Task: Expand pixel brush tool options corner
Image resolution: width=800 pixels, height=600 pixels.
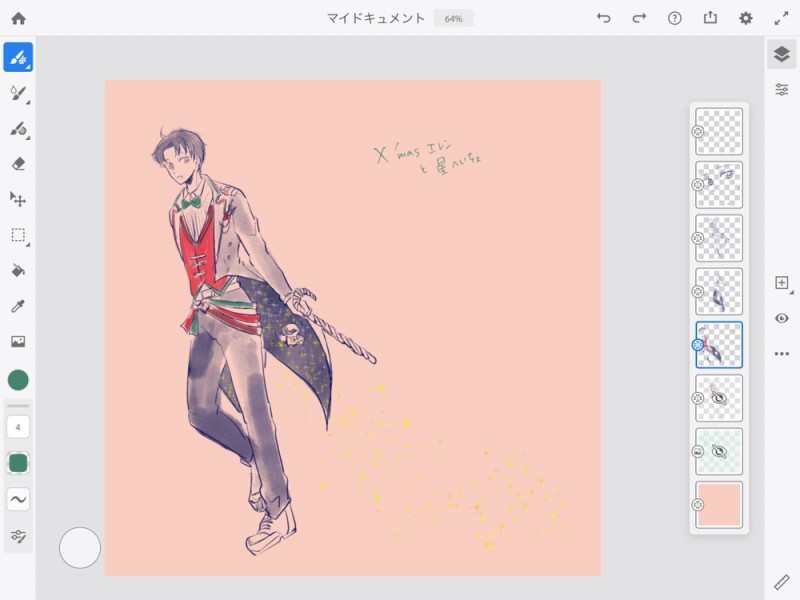Action: [29, 68]
